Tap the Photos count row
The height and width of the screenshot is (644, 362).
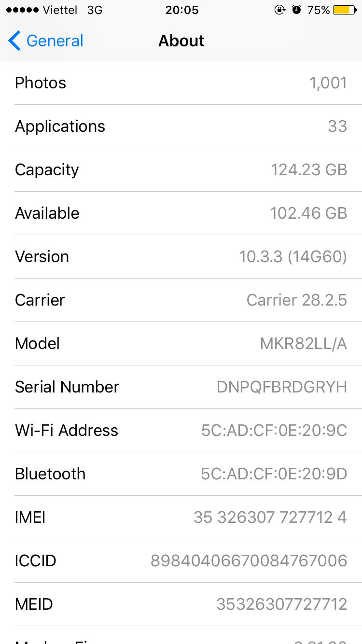coord(181,83)
